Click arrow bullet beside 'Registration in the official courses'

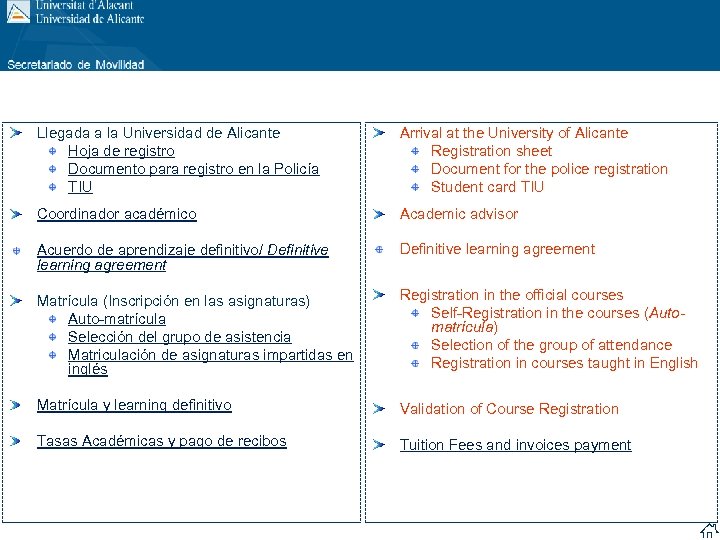point(379,294)
